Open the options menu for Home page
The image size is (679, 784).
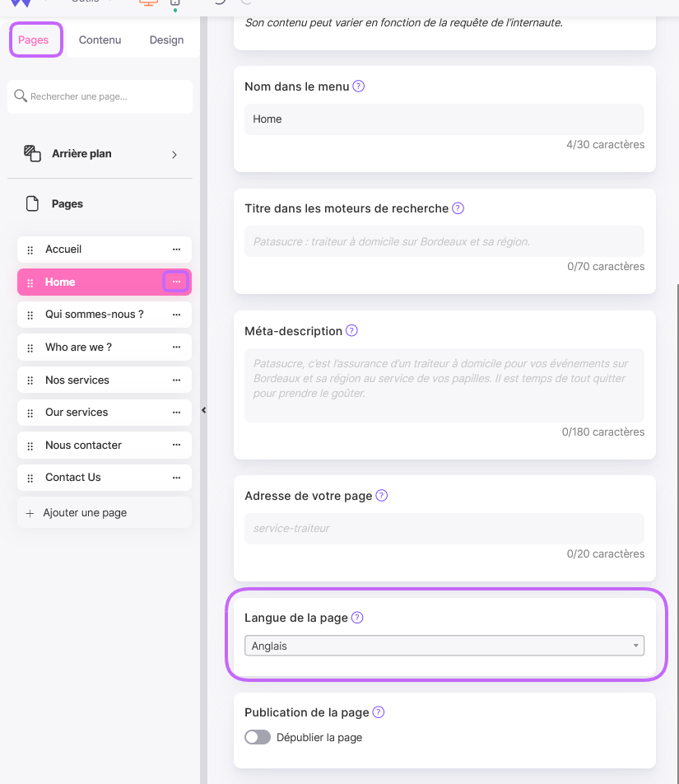(x=176, y=282)
